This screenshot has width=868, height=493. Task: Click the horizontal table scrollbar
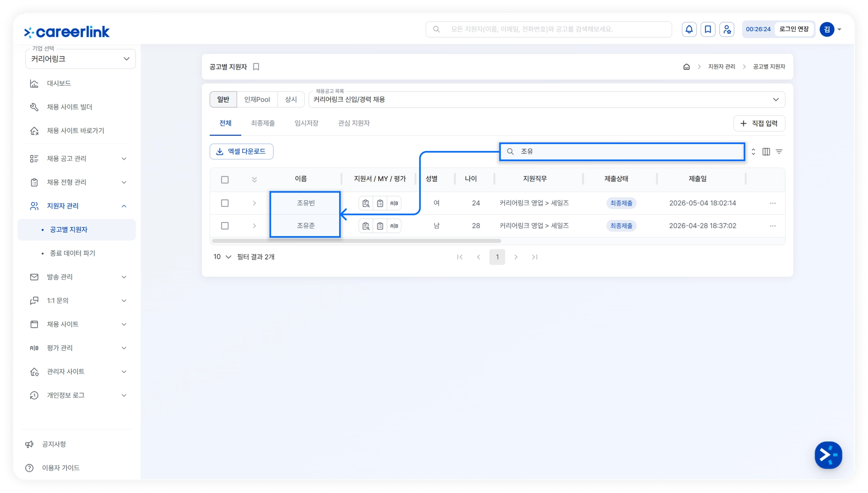point(356,241)
